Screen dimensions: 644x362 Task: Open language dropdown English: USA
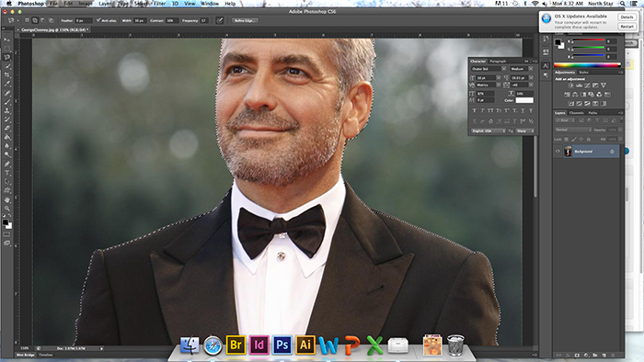[x=489, y=130]
